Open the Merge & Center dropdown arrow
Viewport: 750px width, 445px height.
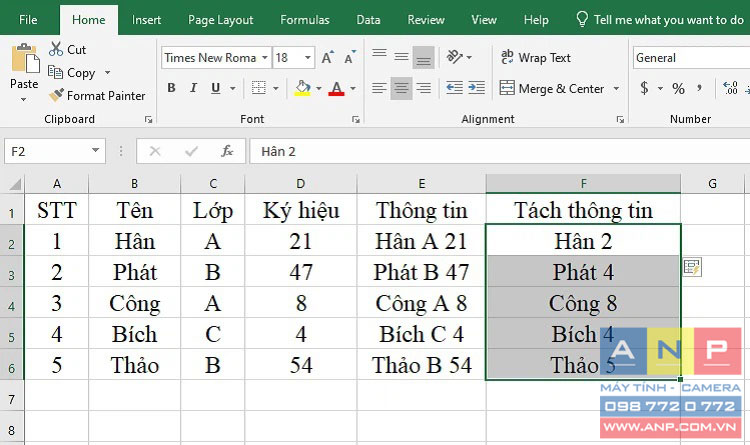pyautogui.click(x=616, y=89)
